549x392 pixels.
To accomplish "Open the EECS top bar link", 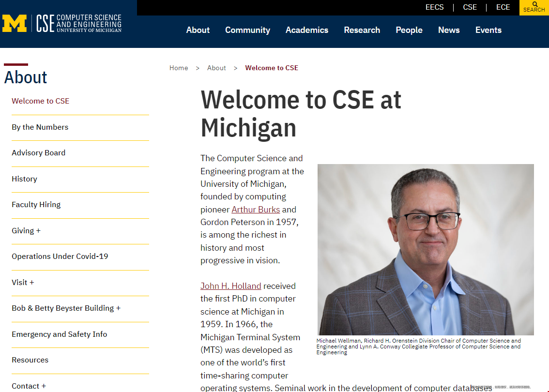I will click(x=434, y=7).
